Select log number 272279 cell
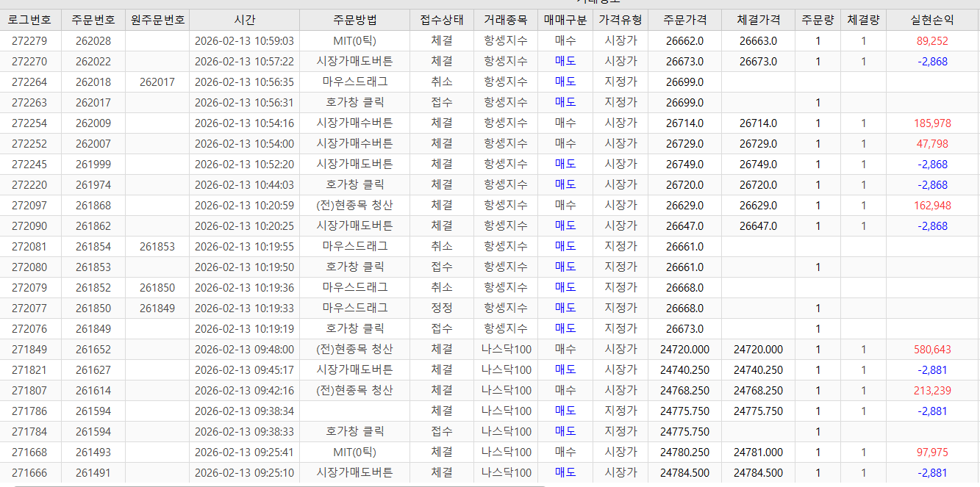 (29, 41)
